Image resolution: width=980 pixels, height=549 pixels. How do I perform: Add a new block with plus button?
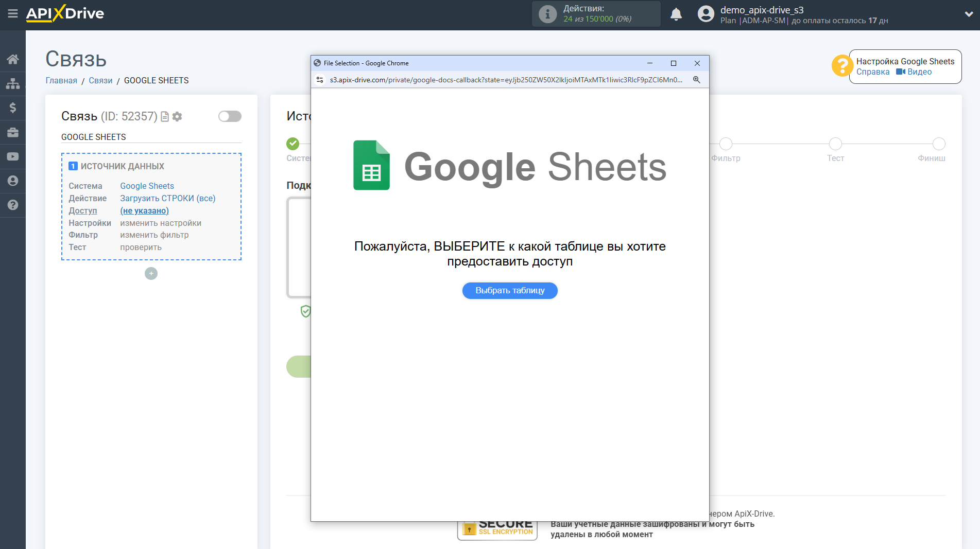(151, 274)
